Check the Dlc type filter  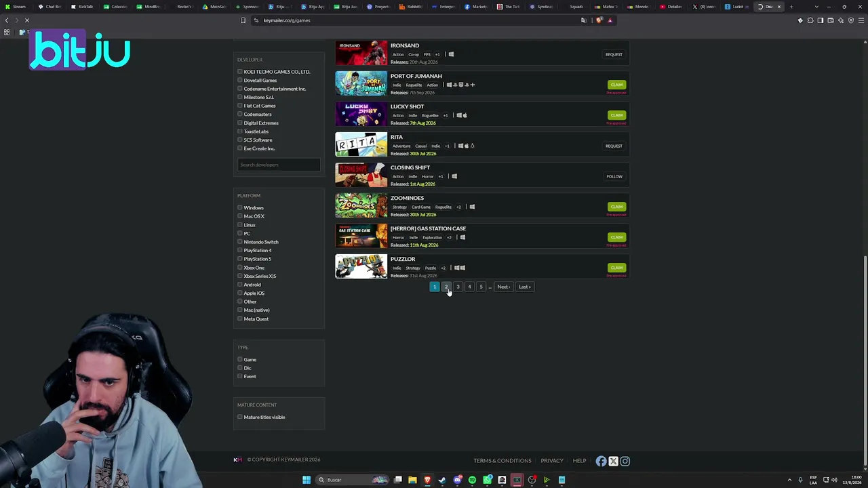click(240, 367)
